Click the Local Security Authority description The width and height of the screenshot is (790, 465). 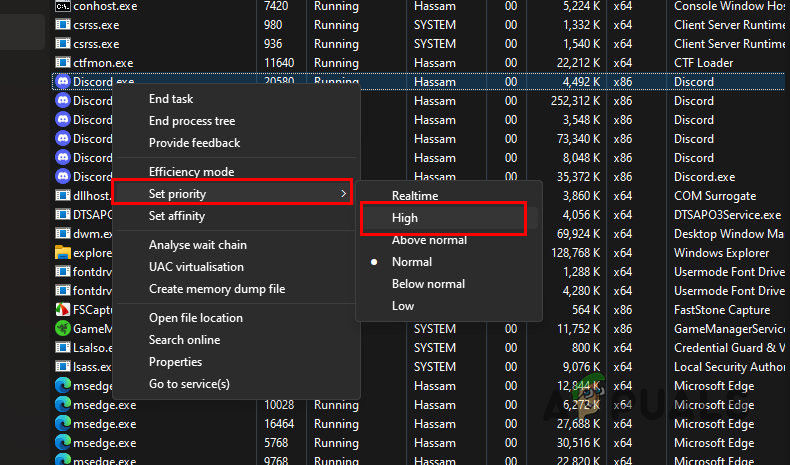pos(730,367)
